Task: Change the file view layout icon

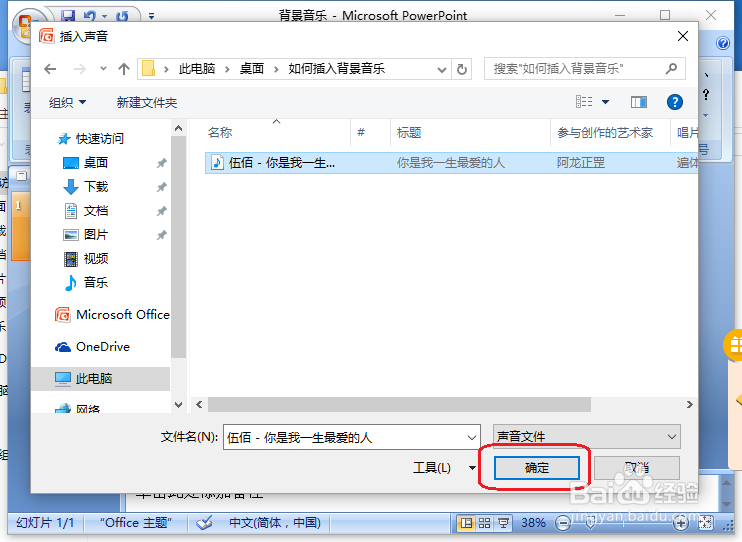Action: (584, 102)
